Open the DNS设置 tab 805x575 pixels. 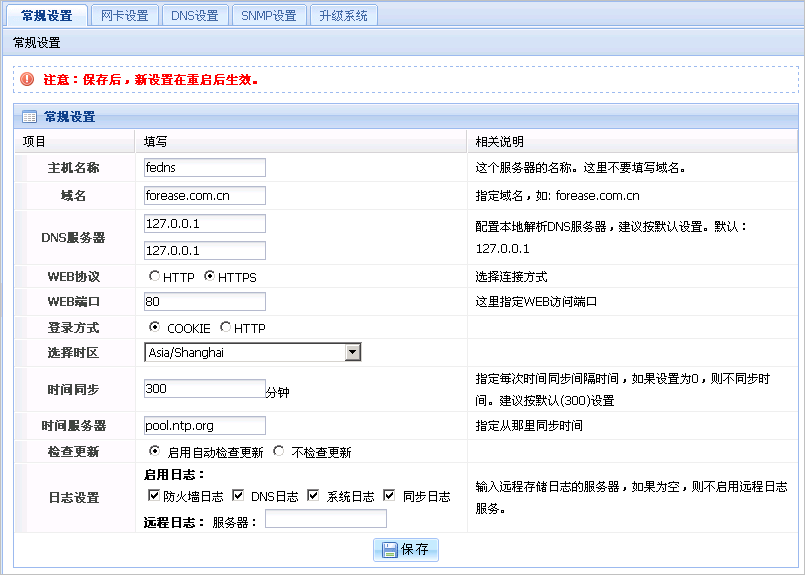[195, 15]
